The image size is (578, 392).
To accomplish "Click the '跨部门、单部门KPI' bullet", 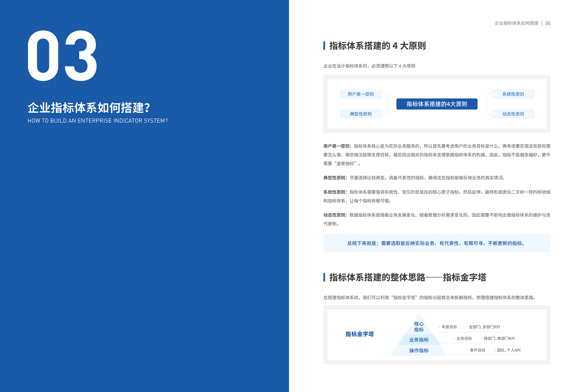I will point(498,339).
